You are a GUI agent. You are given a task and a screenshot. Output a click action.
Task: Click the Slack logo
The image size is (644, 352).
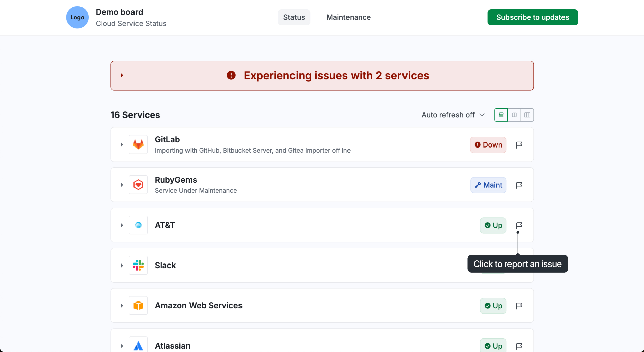point(138,265)
